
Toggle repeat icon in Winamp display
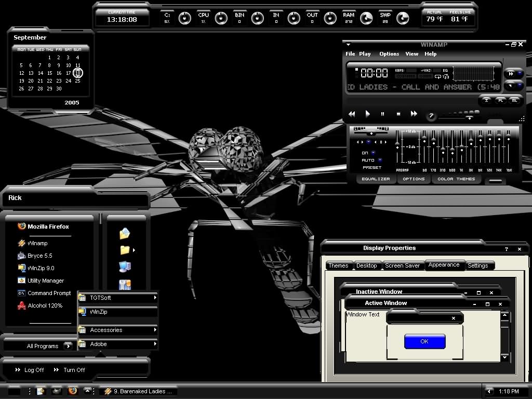pos(437,77)
